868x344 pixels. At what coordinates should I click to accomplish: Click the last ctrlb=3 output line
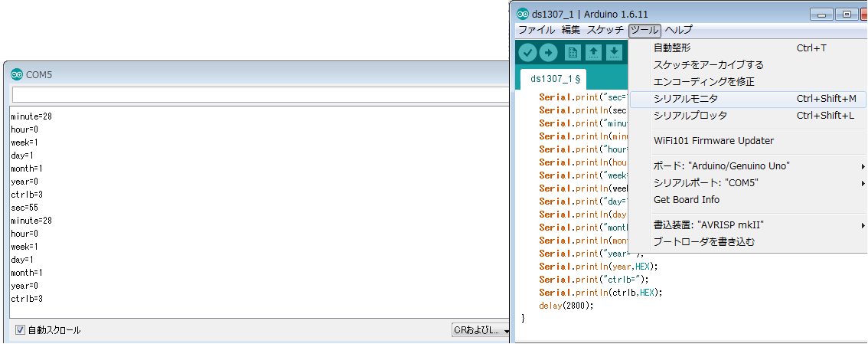[27, 299]
